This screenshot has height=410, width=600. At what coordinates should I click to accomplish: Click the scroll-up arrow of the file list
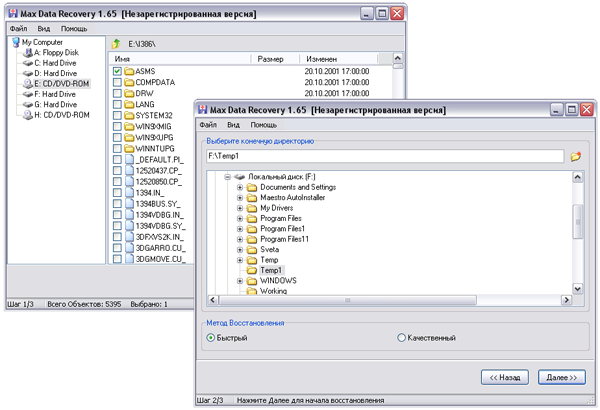398,58
